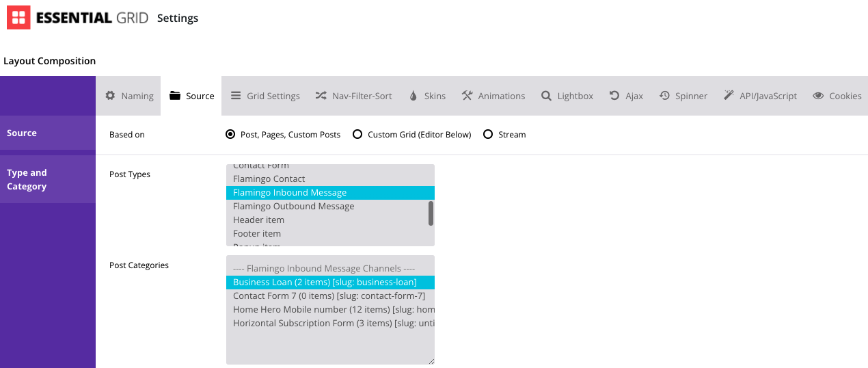Image resolution: width=868 pixels, height=368 pixels.
Task: Click the Source folder icon
Action: point(175,96)
